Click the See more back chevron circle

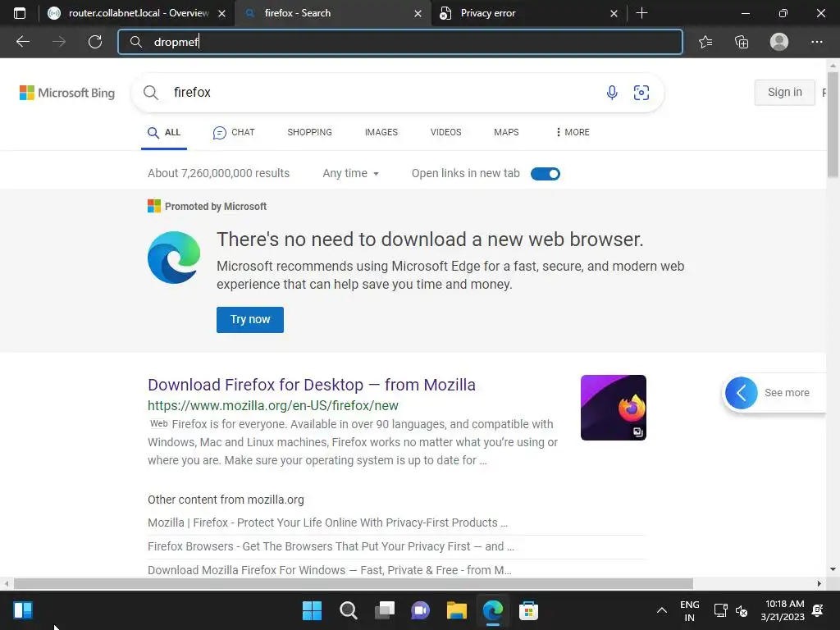point(742,393)
